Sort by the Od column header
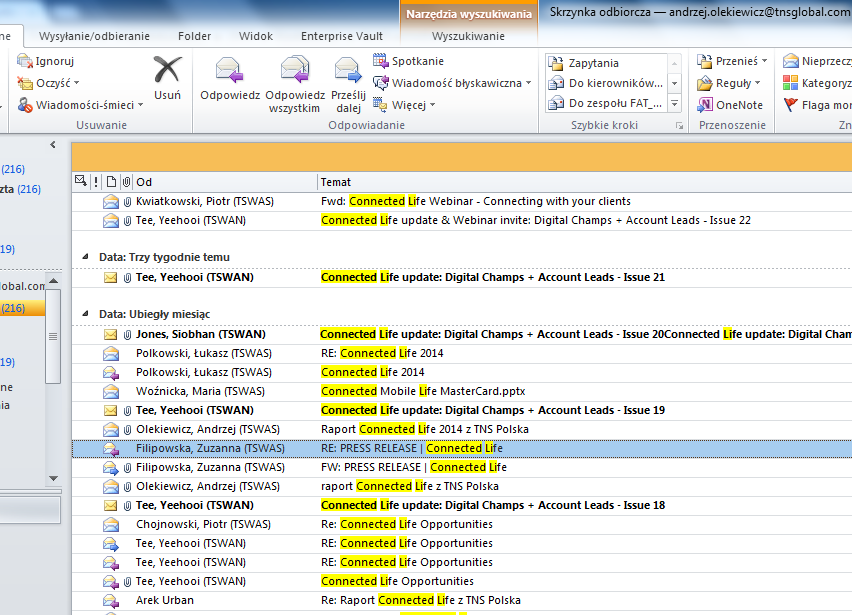This screenshot has height=615, width=852. (x=224, y=182)
